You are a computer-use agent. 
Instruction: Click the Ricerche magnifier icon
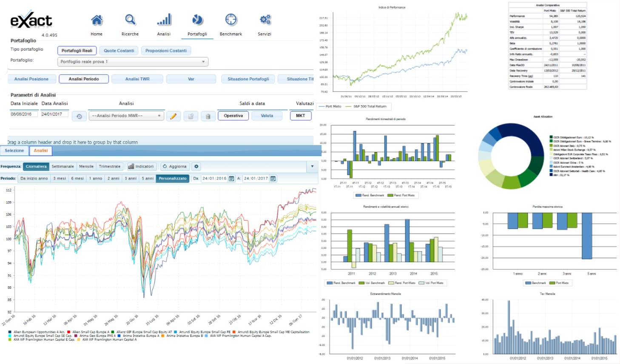[x=130, y=20]
